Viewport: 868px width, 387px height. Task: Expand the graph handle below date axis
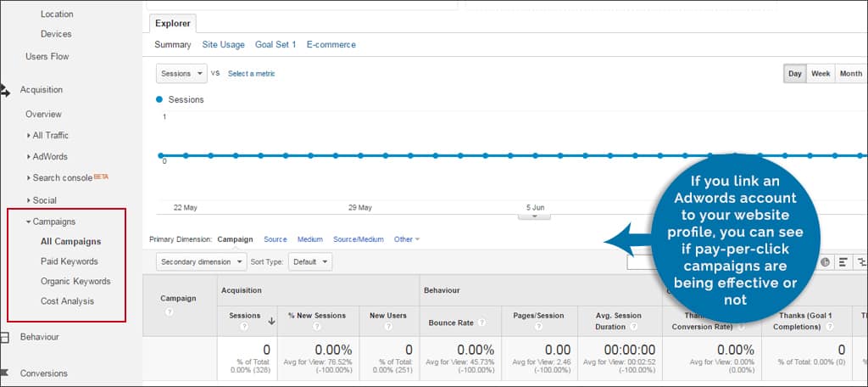pyautogui.click(x=534, y=216)
